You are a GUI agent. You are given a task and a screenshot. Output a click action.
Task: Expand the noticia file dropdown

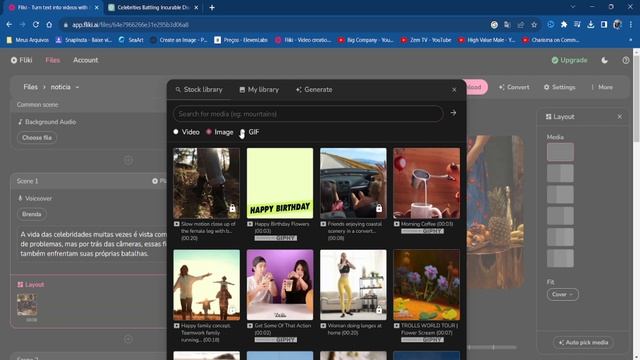[x=64, y=87]
